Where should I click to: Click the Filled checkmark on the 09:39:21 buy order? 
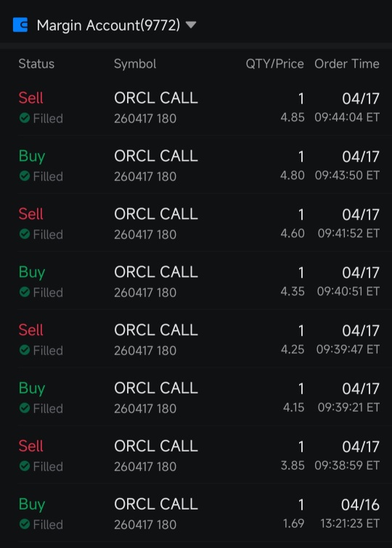coord(25,408)
